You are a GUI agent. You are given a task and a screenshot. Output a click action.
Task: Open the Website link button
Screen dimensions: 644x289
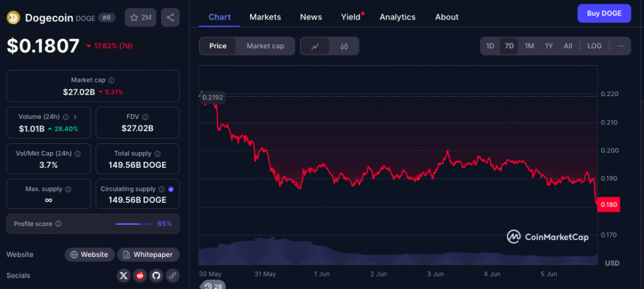pos(89,254)
